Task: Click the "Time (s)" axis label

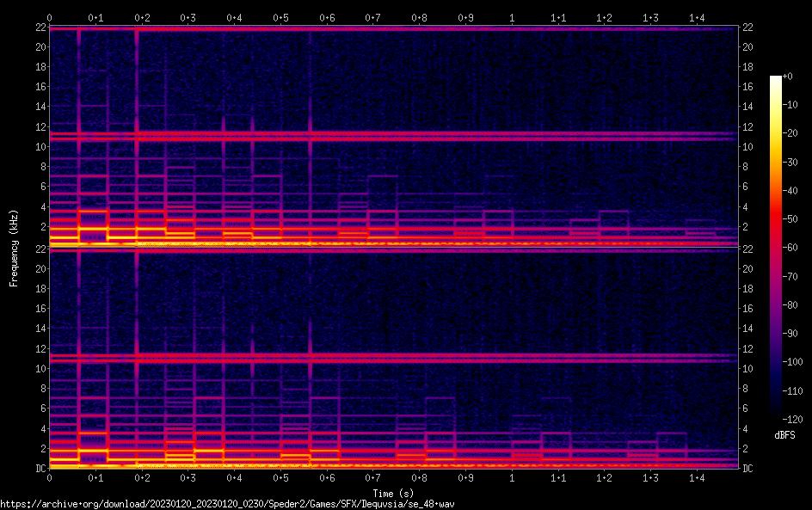Action: click(x=394, y=493)
